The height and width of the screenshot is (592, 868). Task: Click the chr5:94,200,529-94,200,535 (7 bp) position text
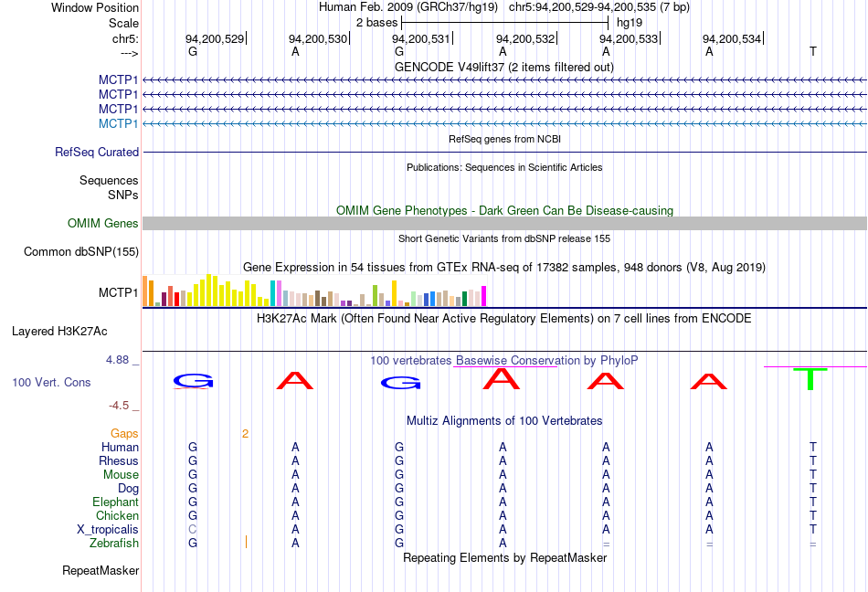599,7
